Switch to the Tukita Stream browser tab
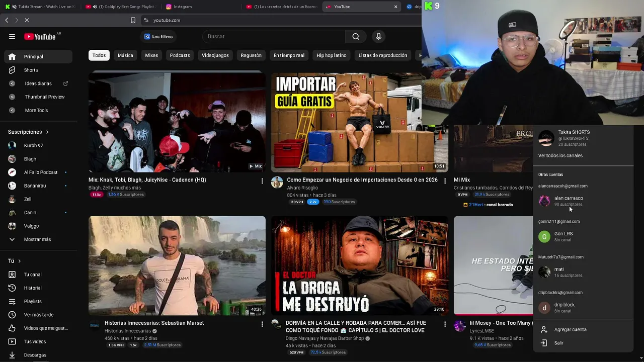This screenshot has height=362, width=644. point(40,7)
